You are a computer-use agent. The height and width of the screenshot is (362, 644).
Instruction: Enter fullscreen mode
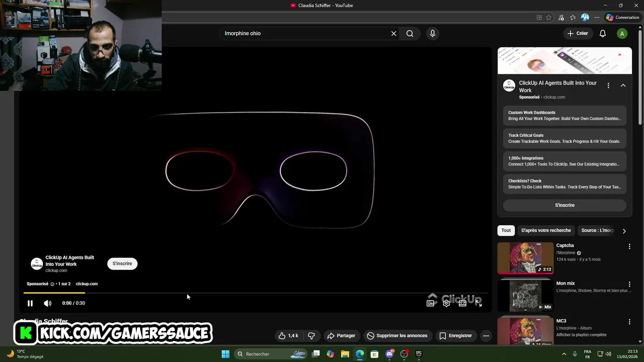(478, 303)
